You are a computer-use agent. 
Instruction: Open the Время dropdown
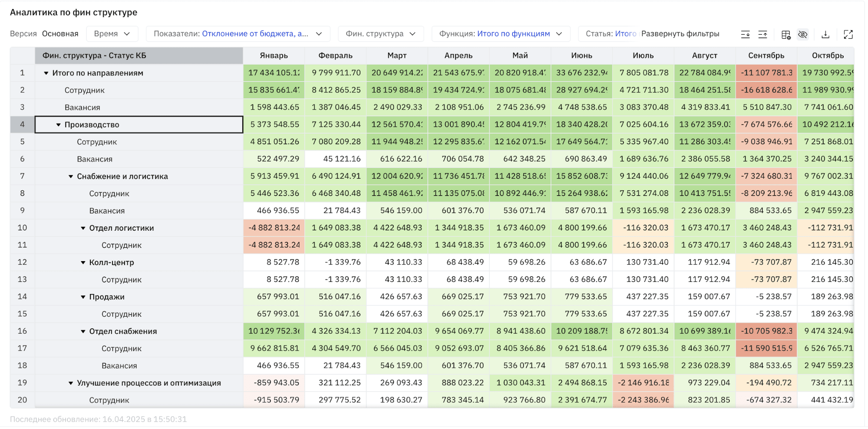click(x=112, y=34)
